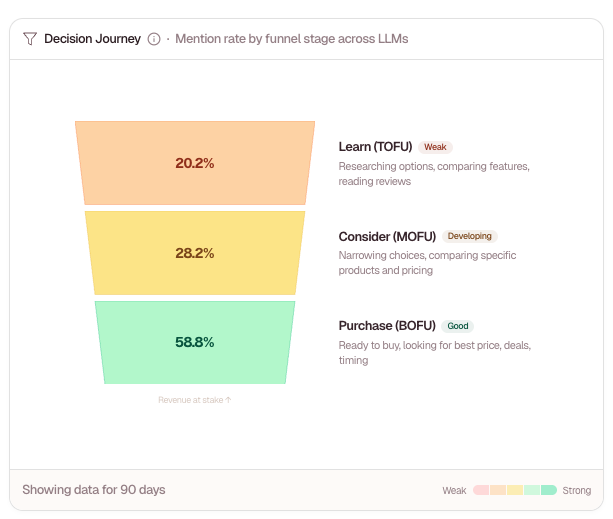This screenshot has height=519, width=613.
Task: Click the Mention rate by funnel stage subtitle
Action: click(x=291, y=39)
